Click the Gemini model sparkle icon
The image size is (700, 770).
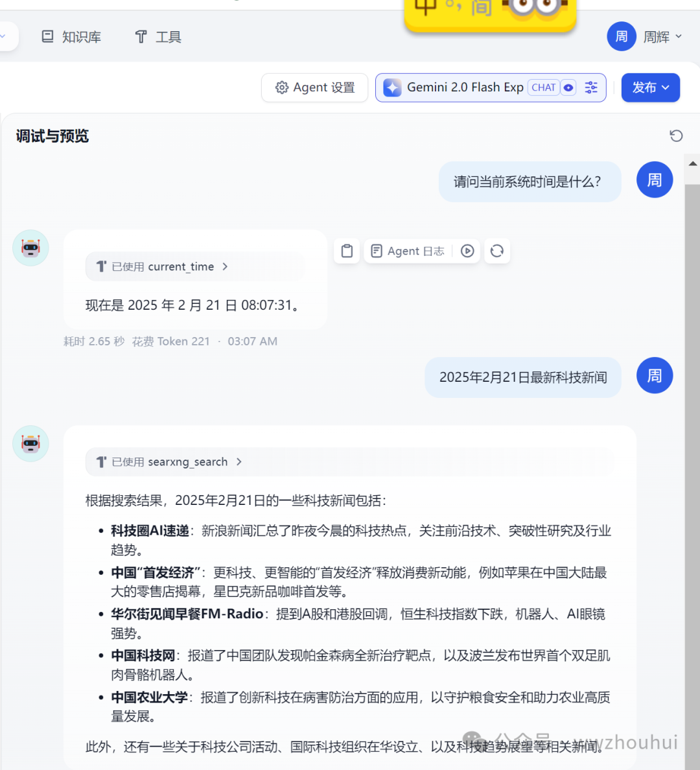[392, 87]
